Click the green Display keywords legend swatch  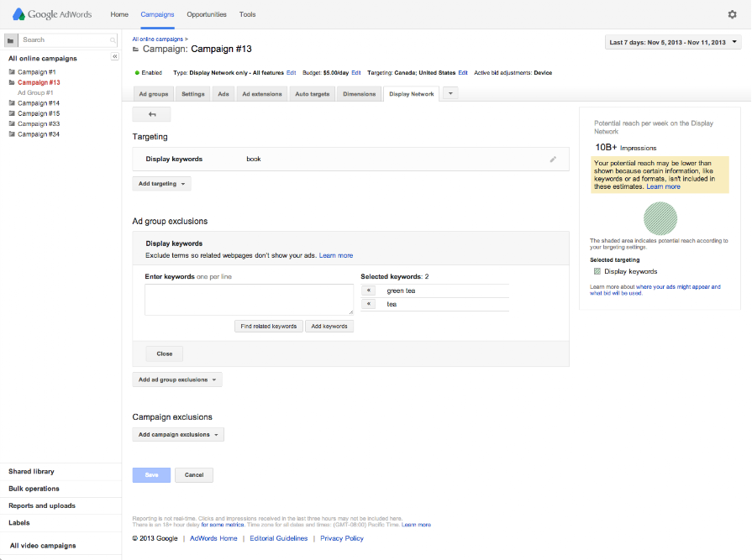(x=597, y=271)
